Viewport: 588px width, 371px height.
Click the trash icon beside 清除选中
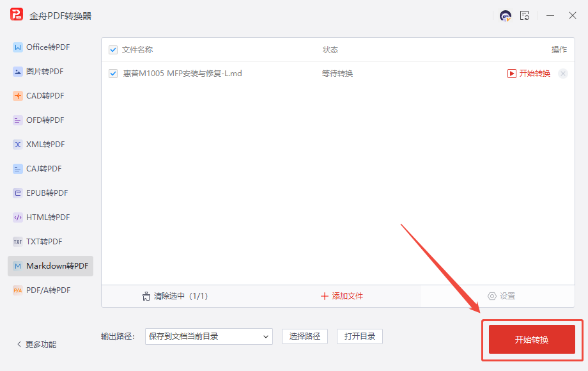coord(146,296)
